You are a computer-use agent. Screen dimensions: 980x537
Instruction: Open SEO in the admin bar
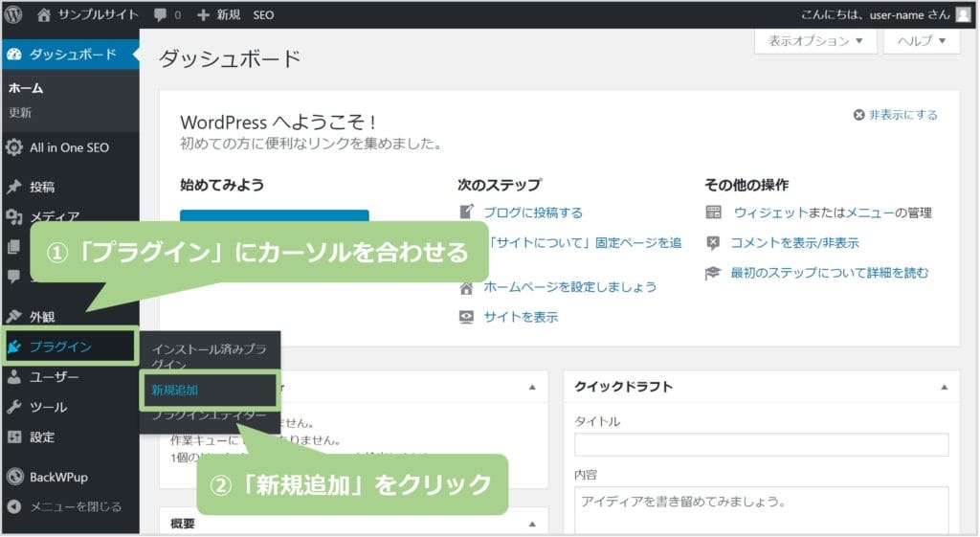click(263, 15)
